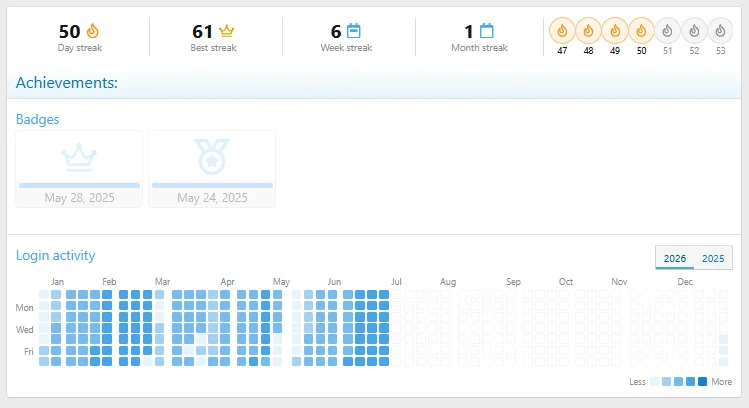Select the 2026 login activity tab
749x408 pixels.
674,258
